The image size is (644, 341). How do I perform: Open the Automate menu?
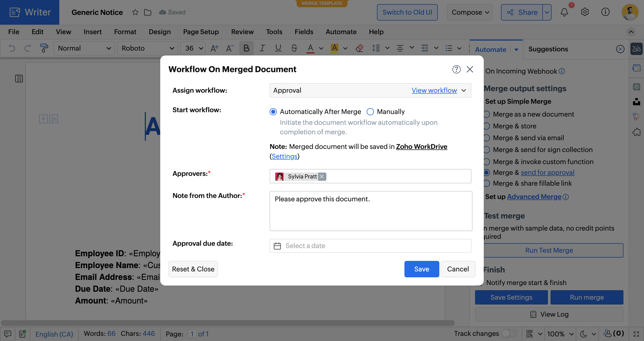point(341,32)
